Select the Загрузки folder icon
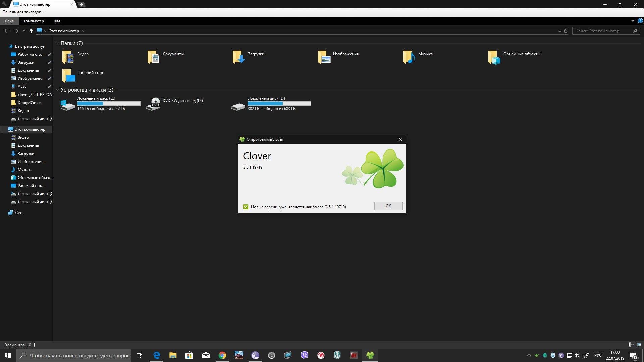644x362 pixels. 239,57
